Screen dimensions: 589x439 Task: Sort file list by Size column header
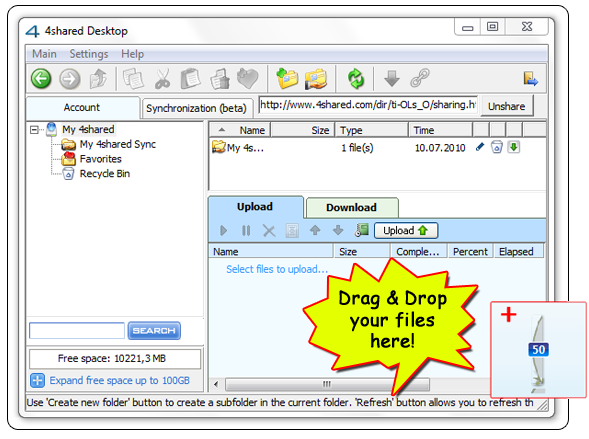(x=302, y=130)
